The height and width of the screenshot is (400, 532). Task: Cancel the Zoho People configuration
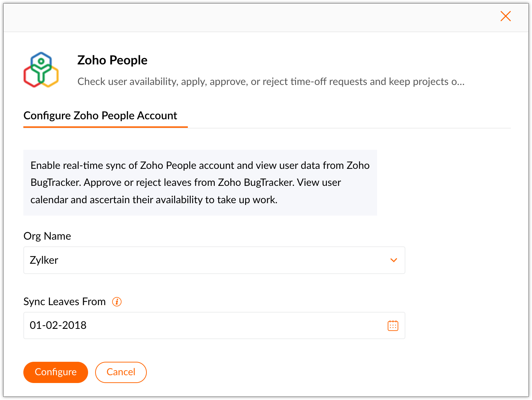(x=121, y=372)
